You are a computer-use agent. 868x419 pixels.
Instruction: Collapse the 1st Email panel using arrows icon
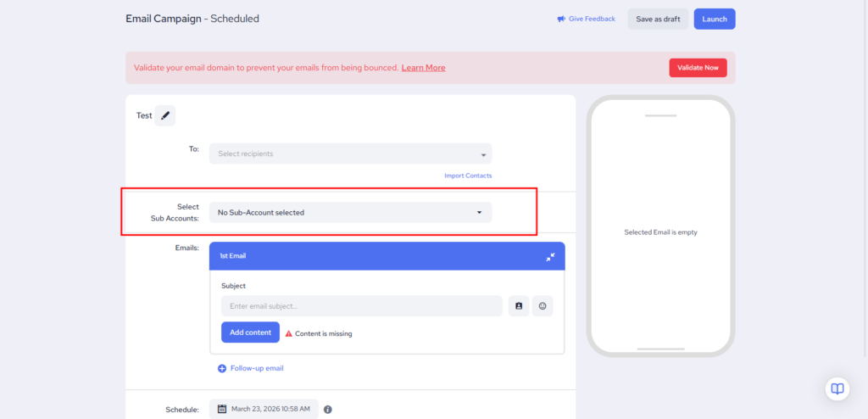(550, 256)
